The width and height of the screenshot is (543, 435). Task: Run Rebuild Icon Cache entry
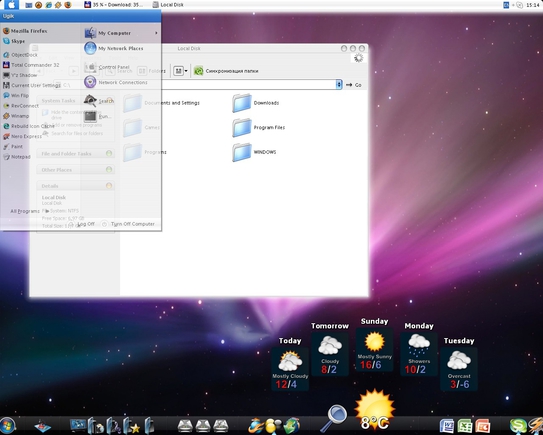click(29, 126)
